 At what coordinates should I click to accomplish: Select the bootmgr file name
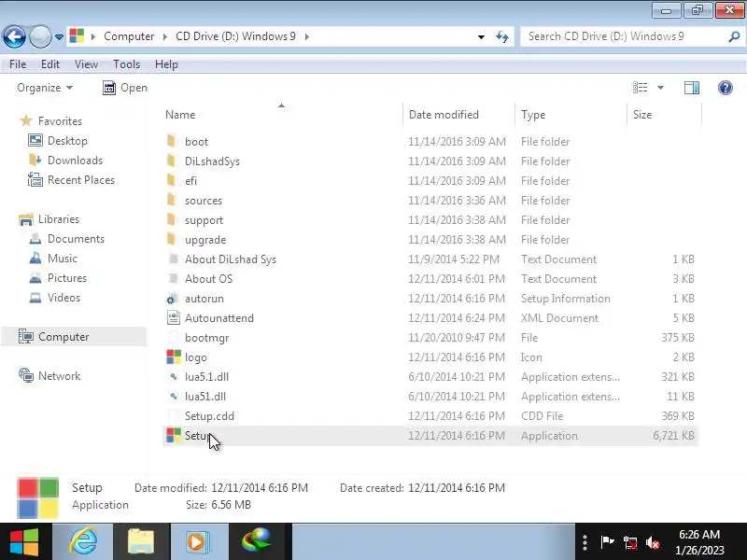pos(206,338)
